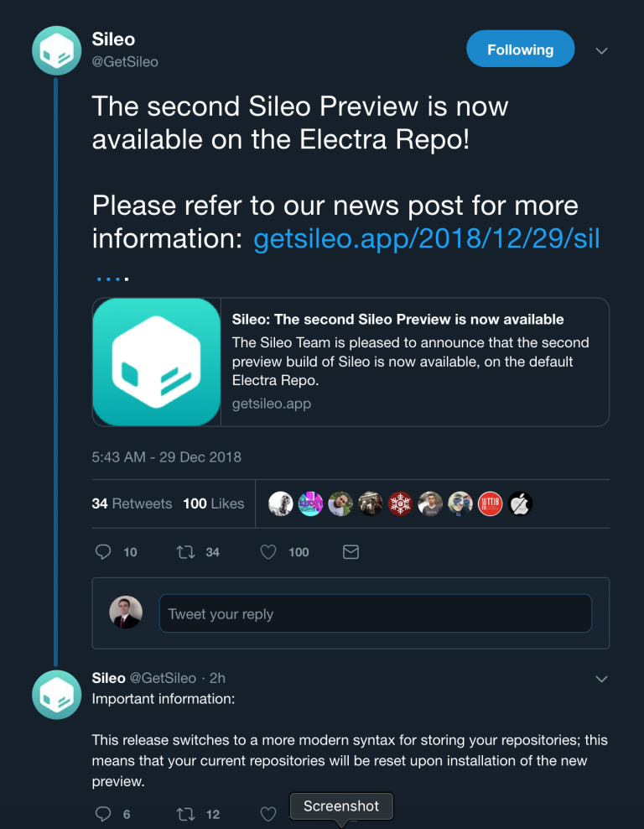Open the dropdown arrow on the 2h tweet
Viewport: 644px width, 829px height.
(601, 678)
